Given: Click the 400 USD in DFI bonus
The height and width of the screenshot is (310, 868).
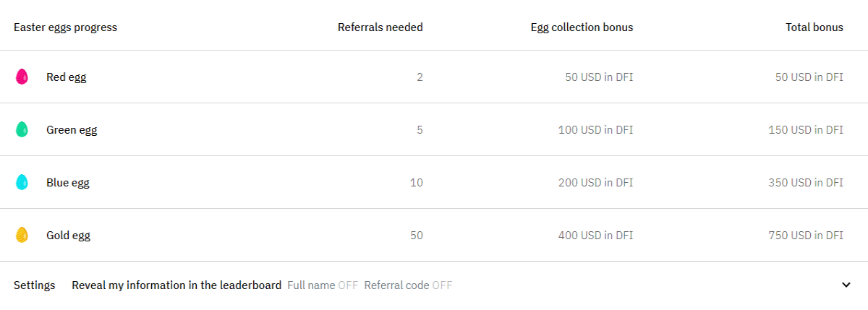Looking at the screenshot, I should click(595, 235).
